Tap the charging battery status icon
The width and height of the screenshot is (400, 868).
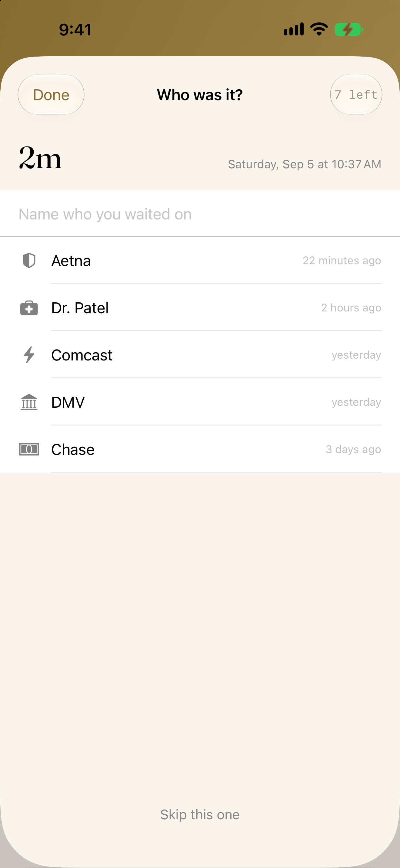(x=349, y=30)
